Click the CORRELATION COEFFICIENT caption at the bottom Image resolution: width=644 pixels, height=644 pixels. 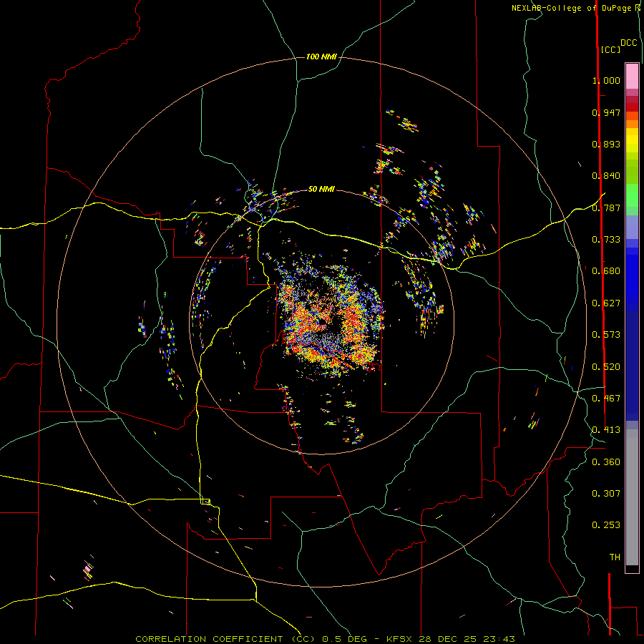pyautogui.click(x=326, y=639)
